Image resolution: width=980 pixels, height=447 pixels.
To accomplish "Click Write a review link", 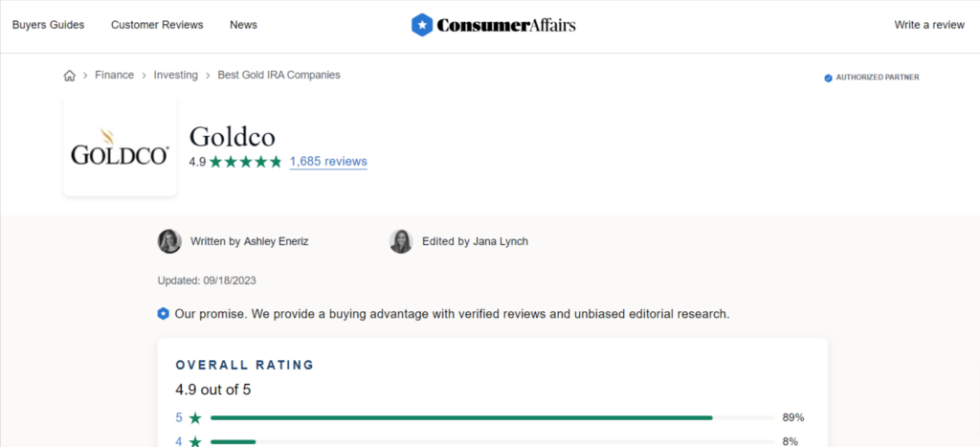I will click(x=929, y=25).
